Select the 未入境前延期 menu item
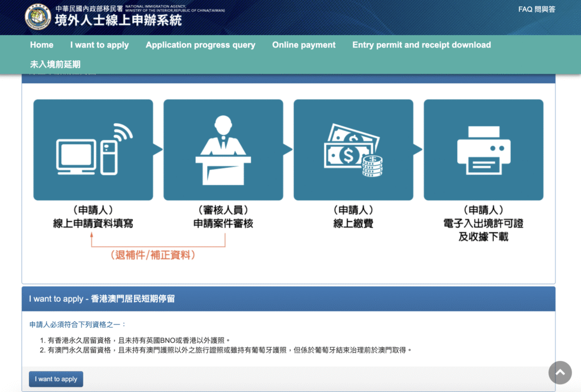 (55, 64)
